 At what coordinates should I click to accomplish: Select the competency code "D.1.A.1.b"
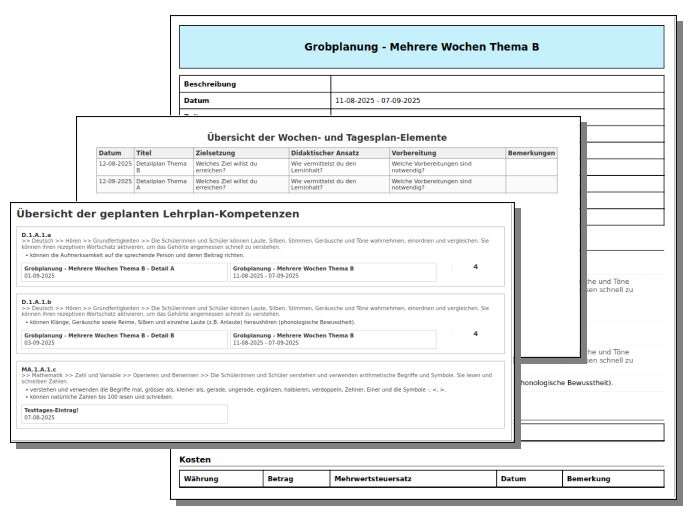coord(36,302)
